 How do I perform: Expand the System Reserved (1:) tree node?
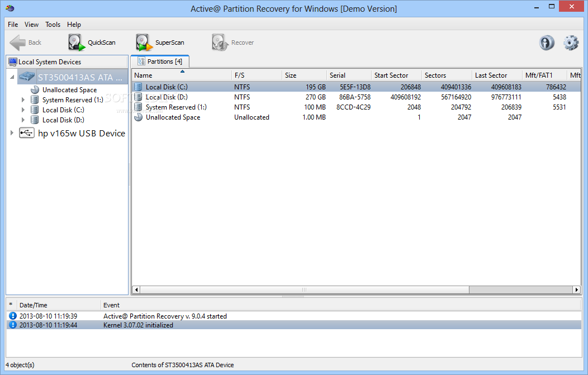(23, 99)
